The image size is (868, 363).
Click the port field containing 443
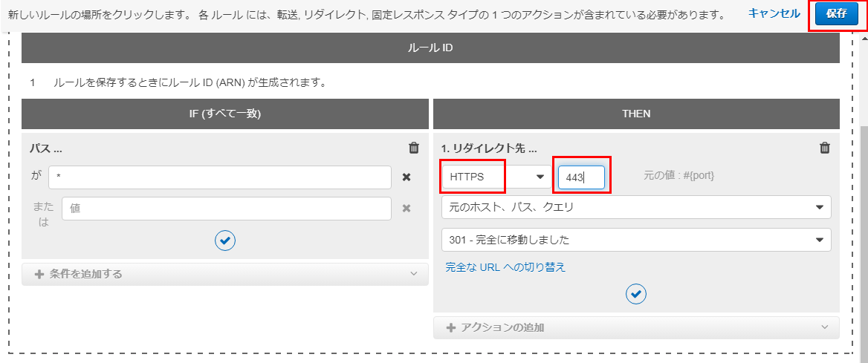581,177
